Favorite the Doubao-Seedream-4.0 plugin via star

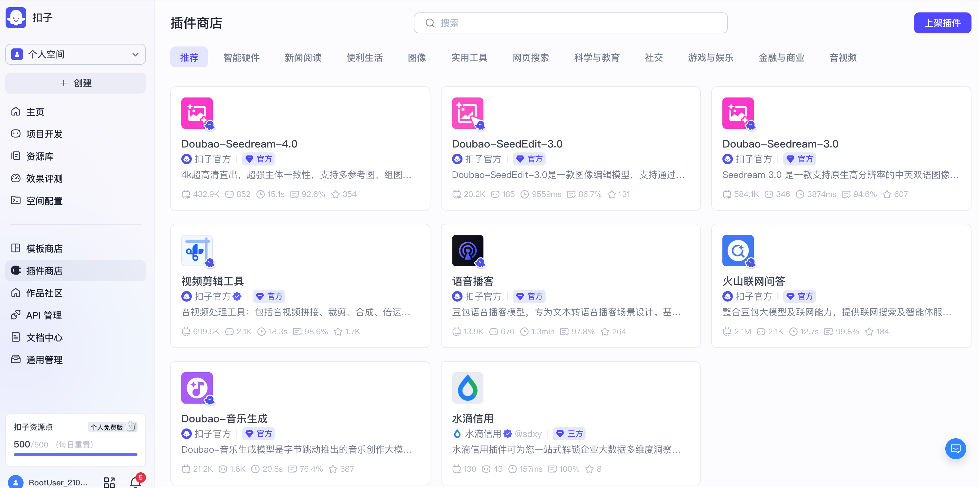[335, 194]
